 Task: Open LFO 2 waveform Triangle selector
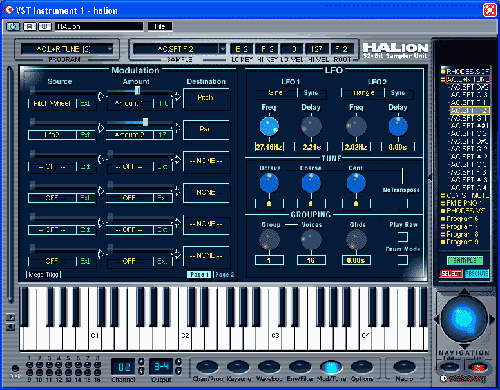363,93
